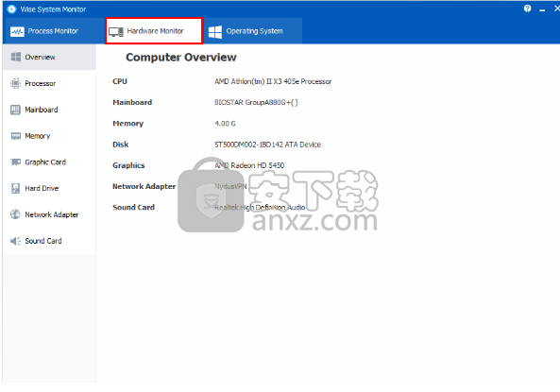Select the Hardware Monitor tab
Viewport: 560px width, 392px height.
pyautogui.click(x=154, y=31)
